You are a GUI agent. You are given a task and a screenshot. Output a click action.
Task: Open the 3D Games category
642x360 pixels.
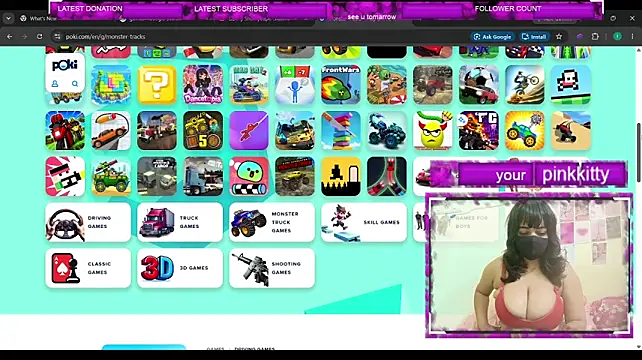[x=180, y=268]
